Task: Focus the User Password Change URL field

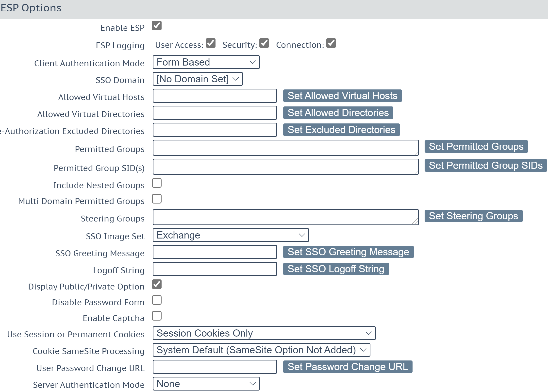Action: (x=215, y=367)
